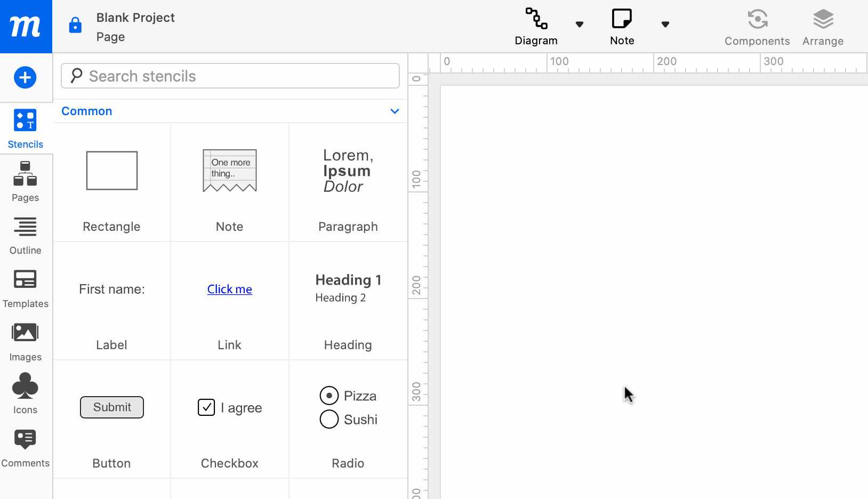Click the Submit button stencil
Viewport: 868px width, 499px height.
point(112,407)
